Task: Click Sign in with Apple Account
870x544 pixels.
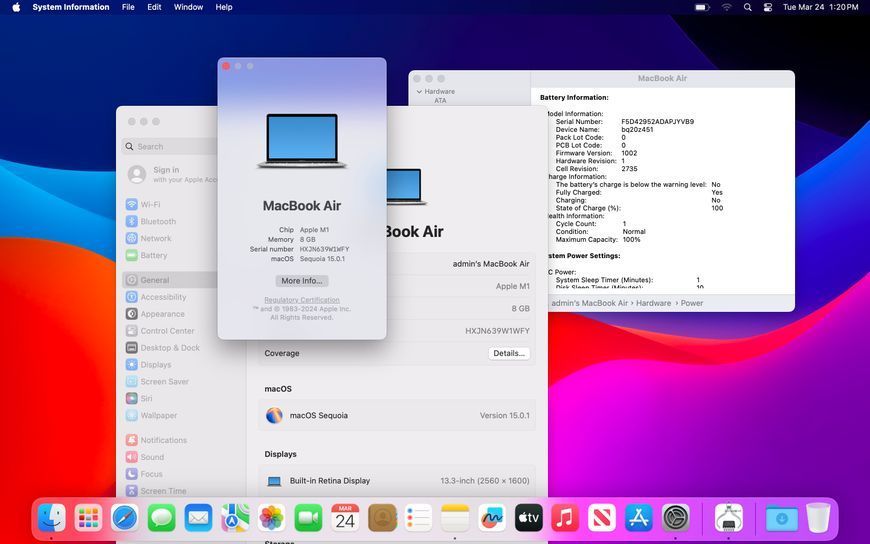Action: [172, 174]
